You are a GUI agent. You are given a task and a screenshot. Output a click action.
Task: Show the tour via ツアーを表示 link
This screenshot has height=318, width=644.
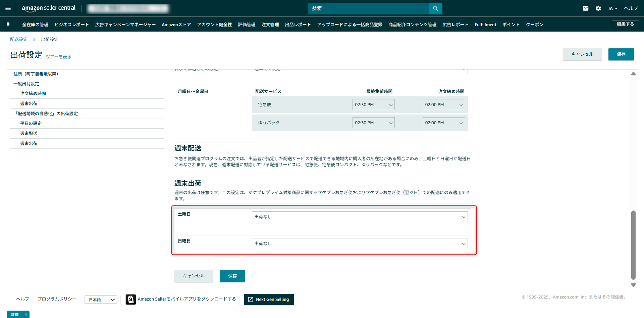pyautogui.click(x=58, y=57)
